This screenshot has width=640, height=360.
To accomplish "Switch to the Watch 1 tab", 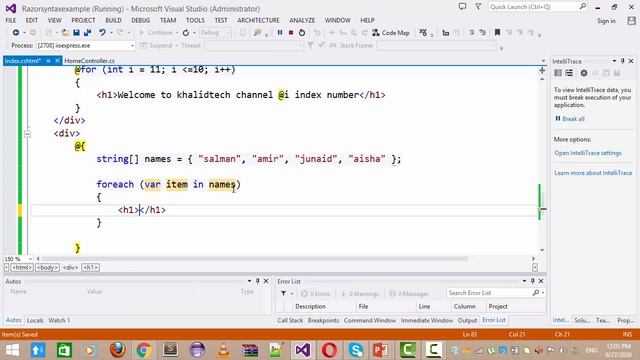I will pos(59,320).
